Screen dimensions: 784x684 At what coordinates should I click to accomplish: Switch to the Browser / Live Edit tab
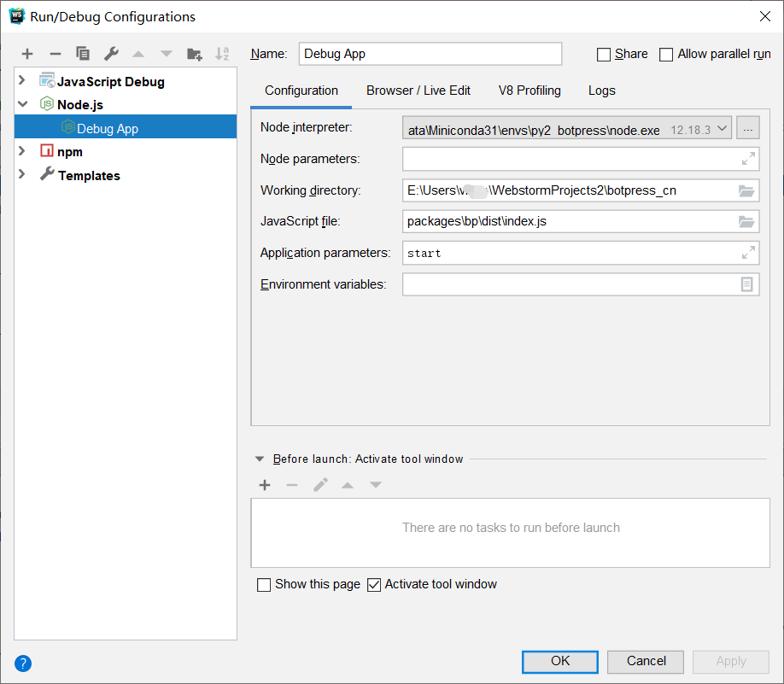418,91
